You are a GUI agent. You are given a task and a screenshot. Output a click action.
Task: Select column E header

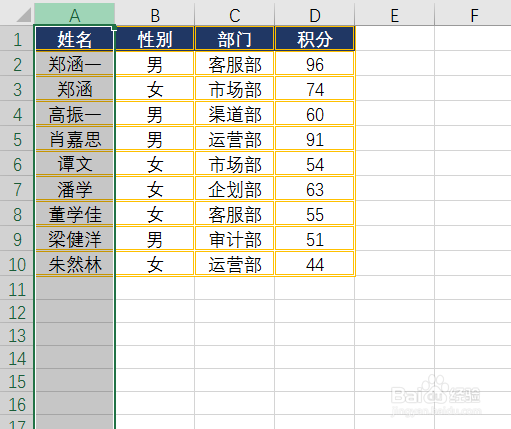pos(395,14)
